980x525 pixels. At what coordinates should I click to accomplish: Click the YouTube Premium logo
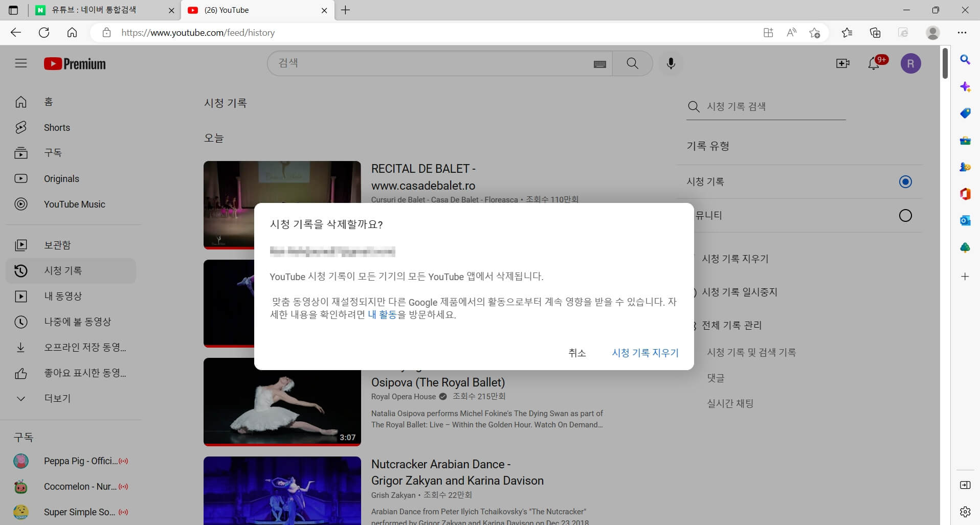pos(75,63)
